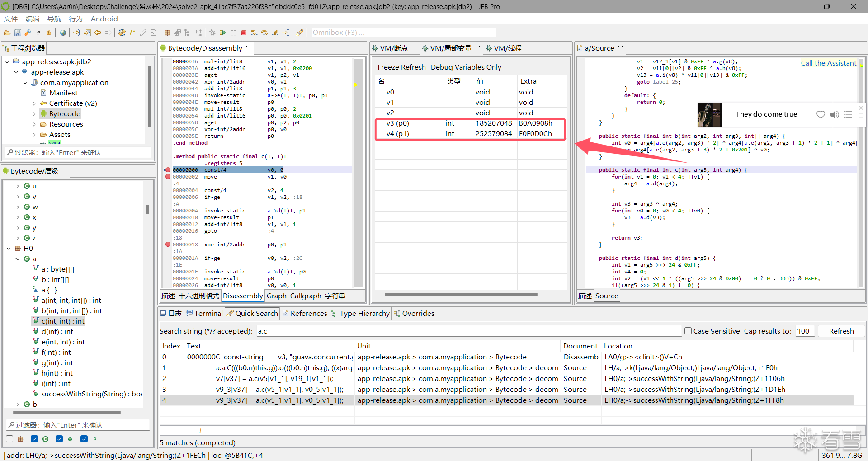Image resolution: width=868 pixels, height=461 pixels.
Task: Check the package filter checkbox
Action: [9, 439]
